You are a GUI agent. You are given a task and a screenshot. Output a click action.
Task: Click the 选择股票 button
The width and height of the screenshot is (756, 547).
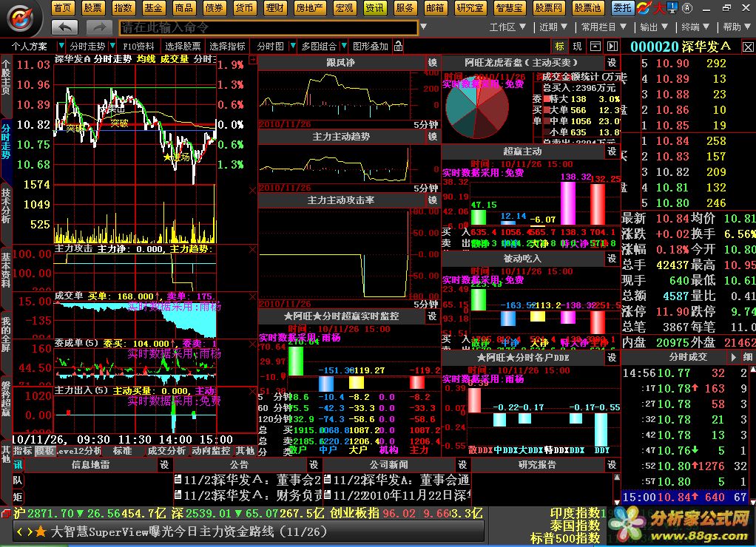point(183,47)
